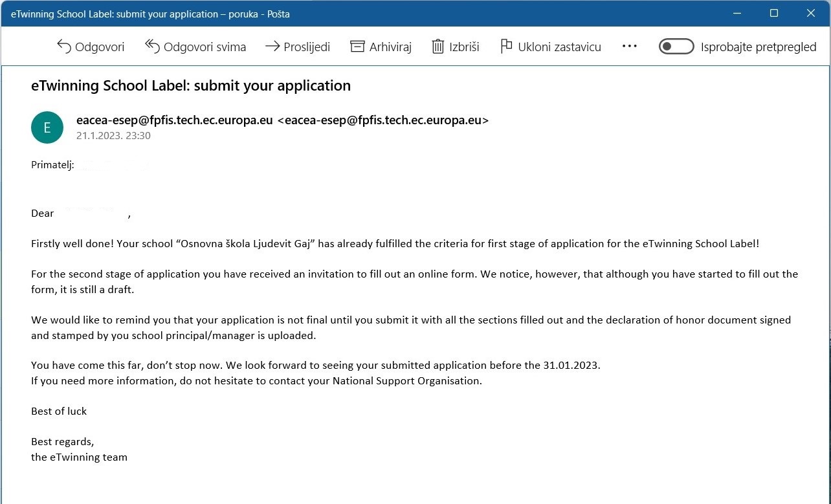Click the Odgovori svima button label
Image resolution: width=831 pixels, height=504 pixels.
click(x=205, y=47)
